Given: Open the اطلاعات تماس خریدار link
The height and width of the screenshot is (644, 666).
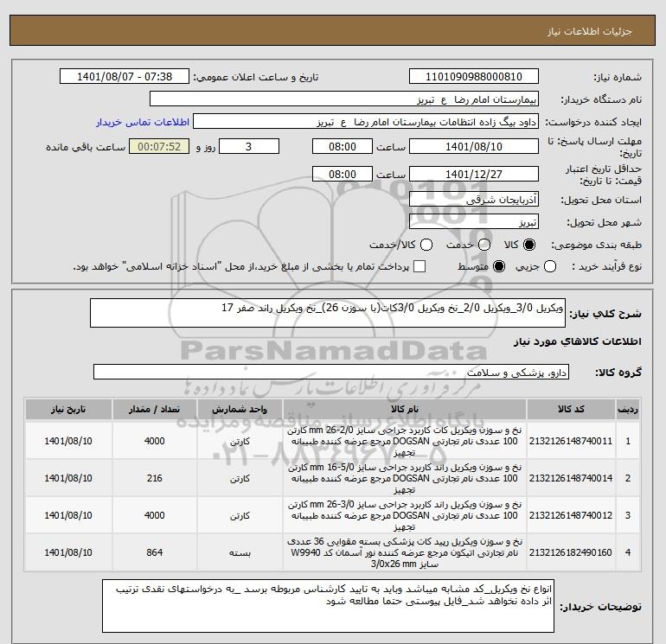Looking at the screenshot, I should 143,122.
